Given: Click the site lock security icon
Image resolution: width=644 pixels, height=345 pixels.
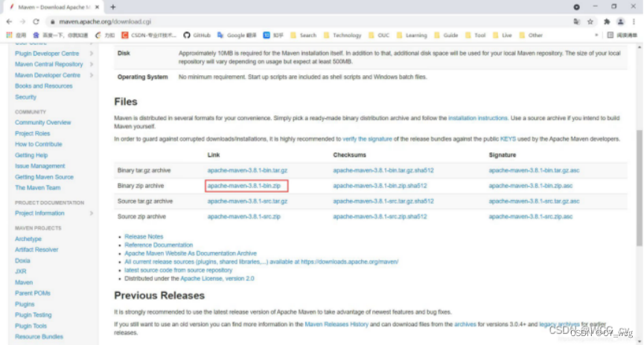Looking at the screenshot, I should [x=53, y=22].
